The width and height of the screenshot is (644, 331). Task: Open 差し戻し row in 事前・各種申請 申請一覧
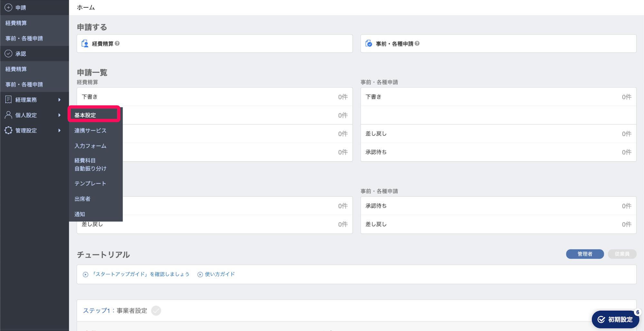coord(498,134)
